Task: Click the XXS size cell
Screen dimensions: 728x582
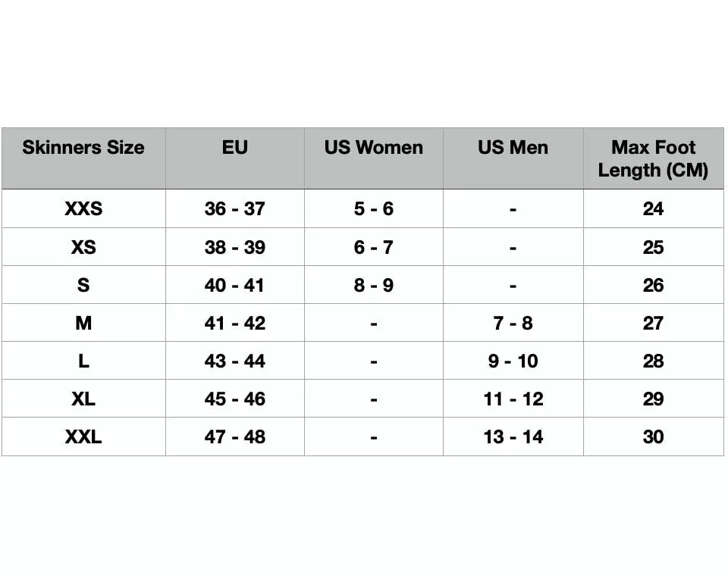Action: point(83,209)
